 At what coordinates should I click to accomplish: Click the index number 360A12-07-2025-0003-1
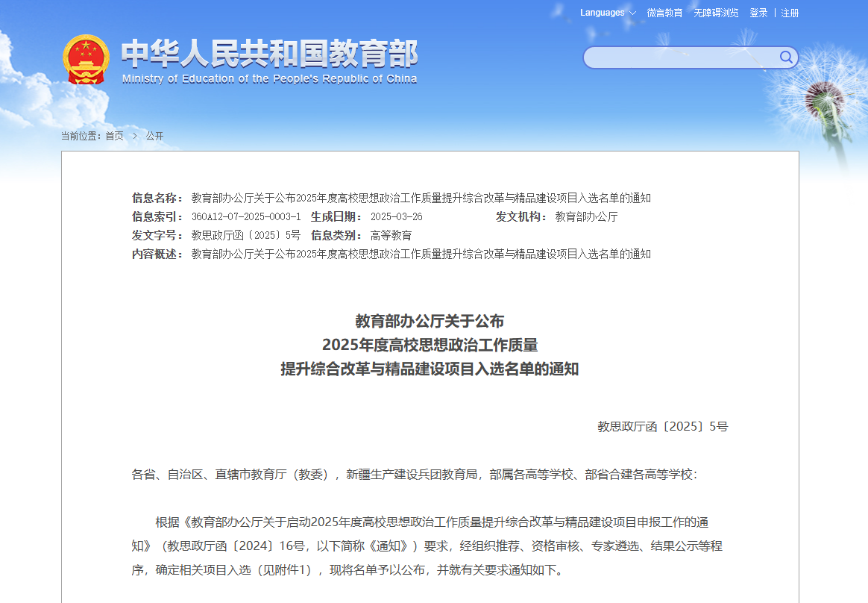coord(246,216)
